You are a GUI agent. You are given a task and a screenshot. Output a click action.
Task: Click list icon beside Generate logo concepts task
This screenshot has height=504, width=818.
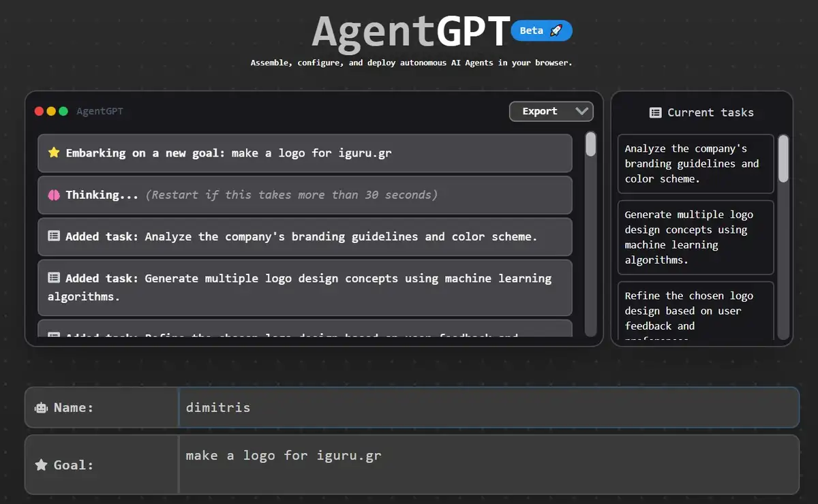(54, 278)
